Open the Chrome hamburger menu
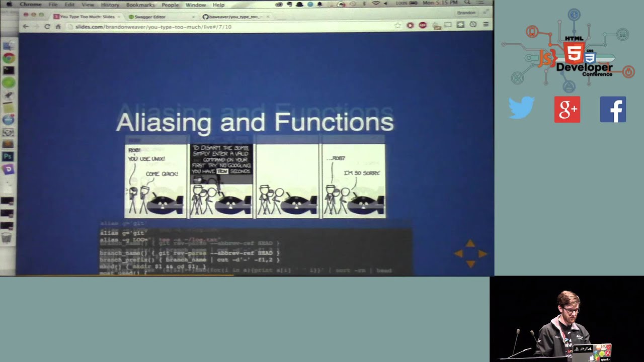 (x=486, y=24)
